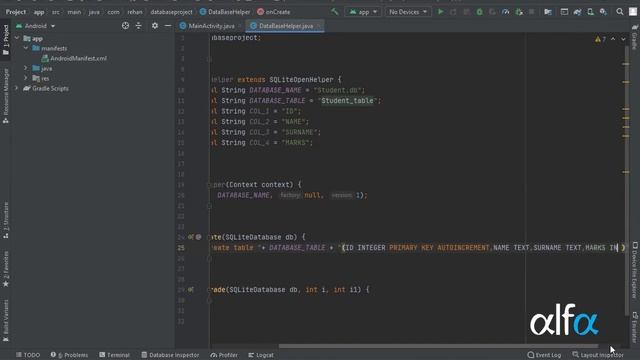This screenshot has height=360, width=640.
Task: Click the databaseproject breadcrumb
Action: point(171,12)
